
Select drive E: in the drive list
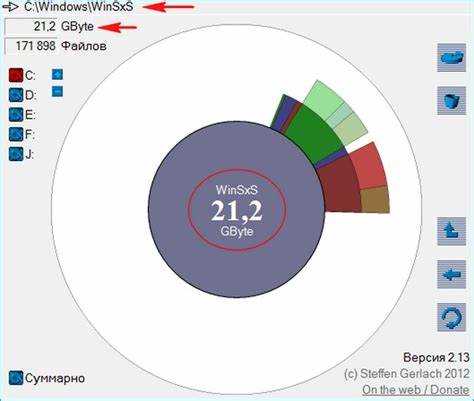click(16, 115)
